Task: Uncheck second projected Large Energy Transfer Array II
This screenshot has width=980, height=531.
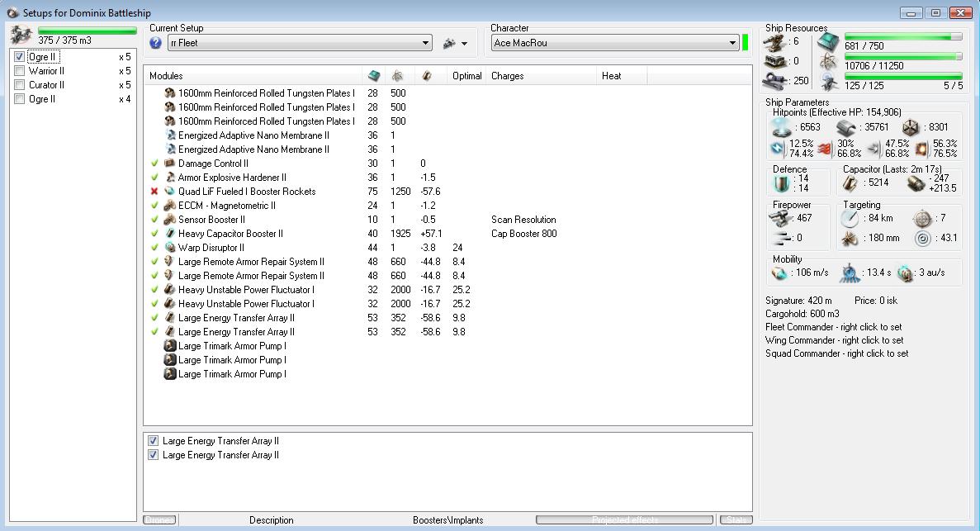Action: click(153, 455)
